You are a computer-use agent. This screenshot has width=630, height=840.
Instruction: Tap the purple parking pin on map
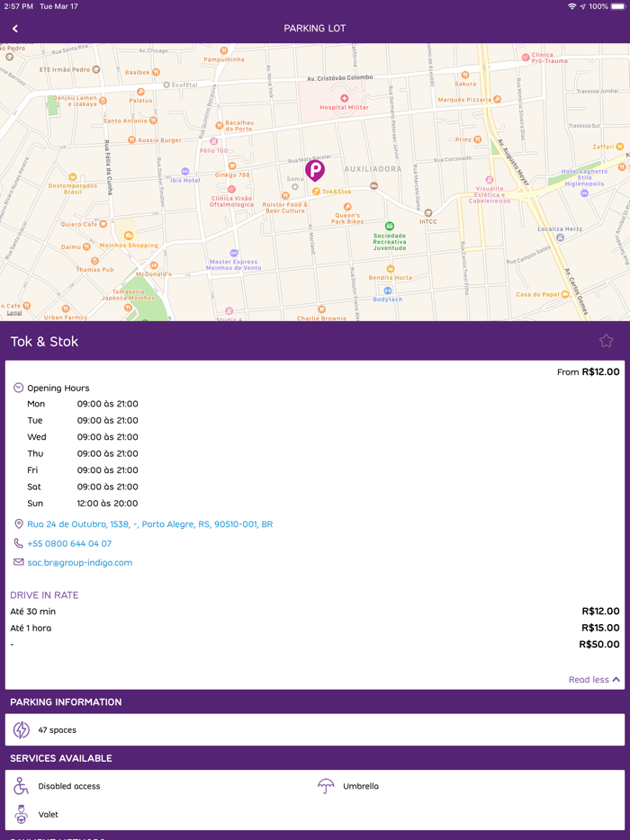pos(315,170)
